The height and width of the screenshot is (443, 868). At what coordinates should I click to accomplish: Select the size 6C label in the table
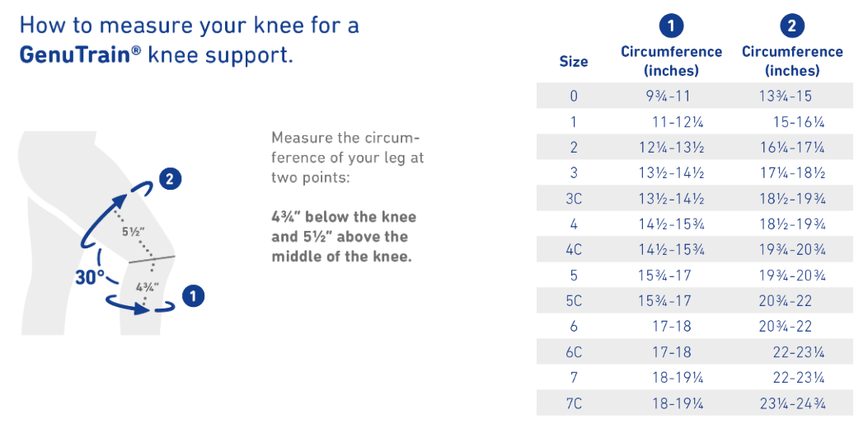[x=574, y=352]
